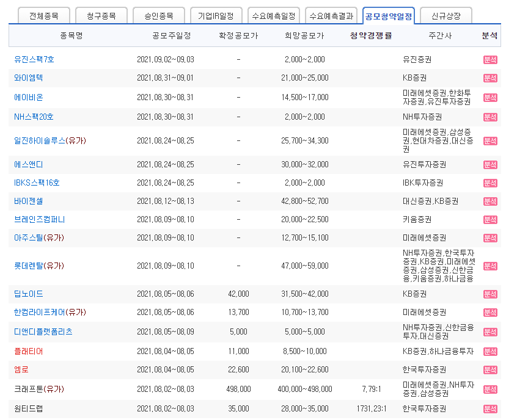Open the 와이엠텍 stock link
506x420 pixels.
click(x=28, y=78)
